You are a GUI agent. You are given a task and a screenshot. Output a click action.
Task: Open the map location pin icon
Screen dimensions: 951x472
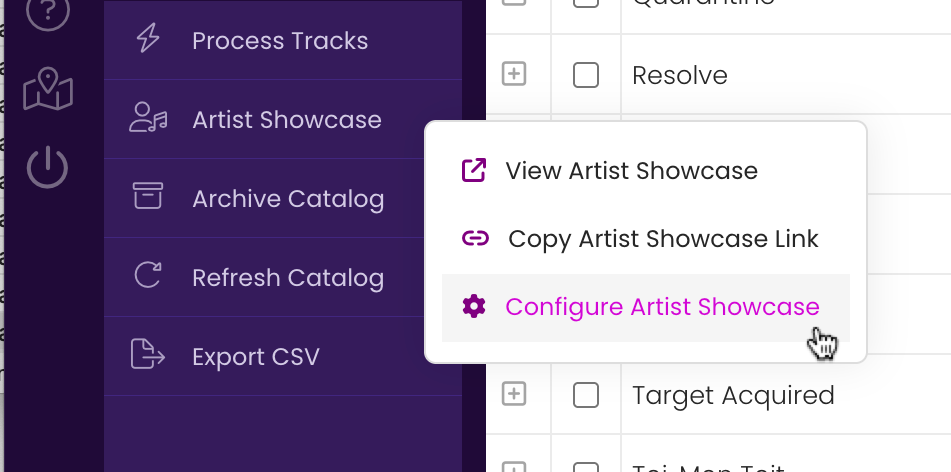(48, 89)
